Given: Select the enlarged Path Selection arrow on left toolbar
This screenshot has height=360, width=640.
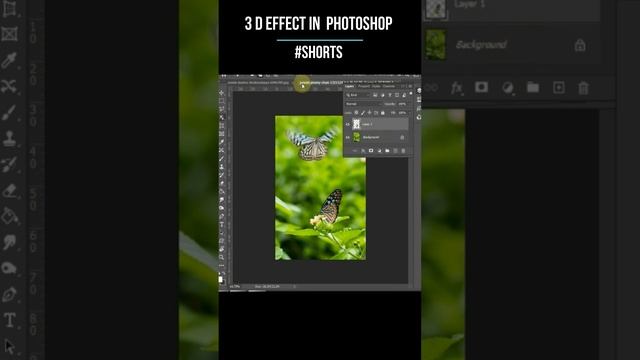Looking at the screenshot, I should pyautogui.click(x=9, y=346).
